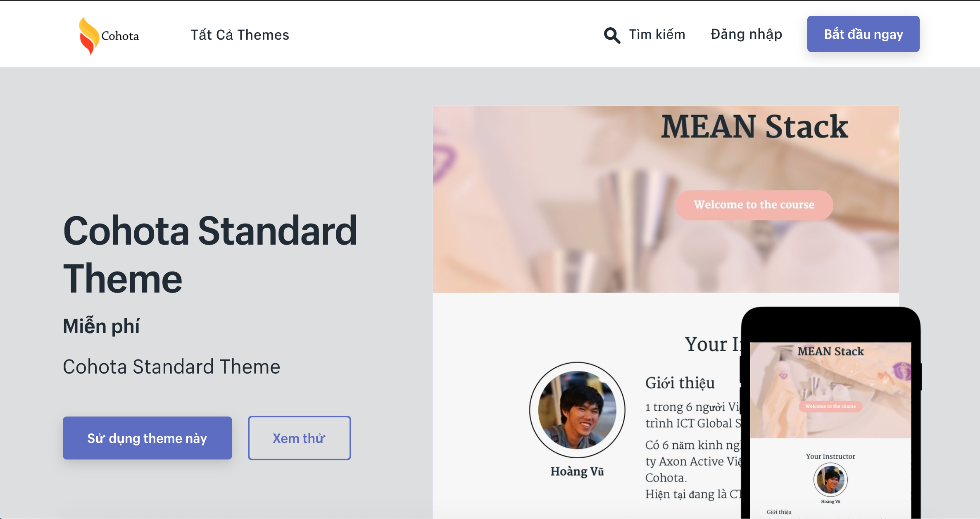Viewport: 980px width, 519px height.
Task: Click Sử dụng theme này button
Action: pos(147,438)
